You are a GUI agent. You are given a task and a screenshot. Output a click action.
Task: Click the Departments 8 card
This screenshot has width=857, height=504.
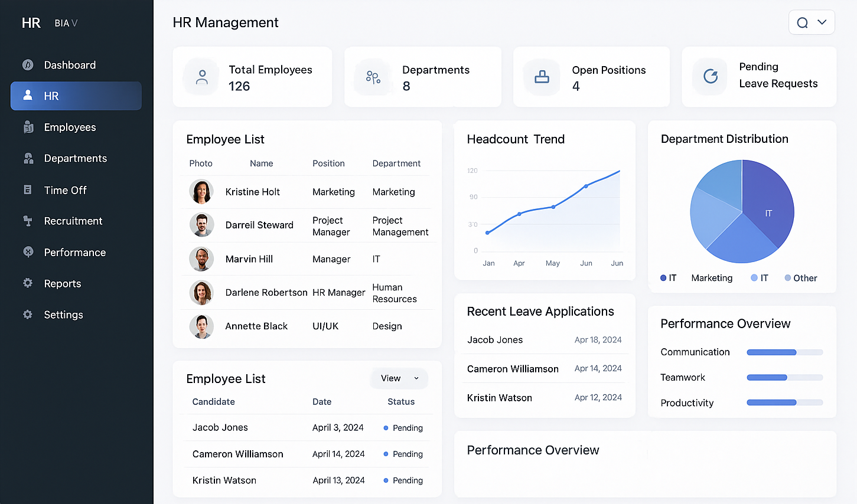[423, 77]
